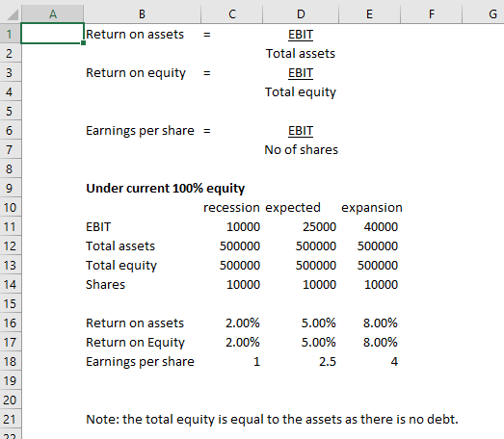This screenshot has width=504, height=439.
Task: Click 'Return on Equity' label in row 17
Action: point(135,343)
